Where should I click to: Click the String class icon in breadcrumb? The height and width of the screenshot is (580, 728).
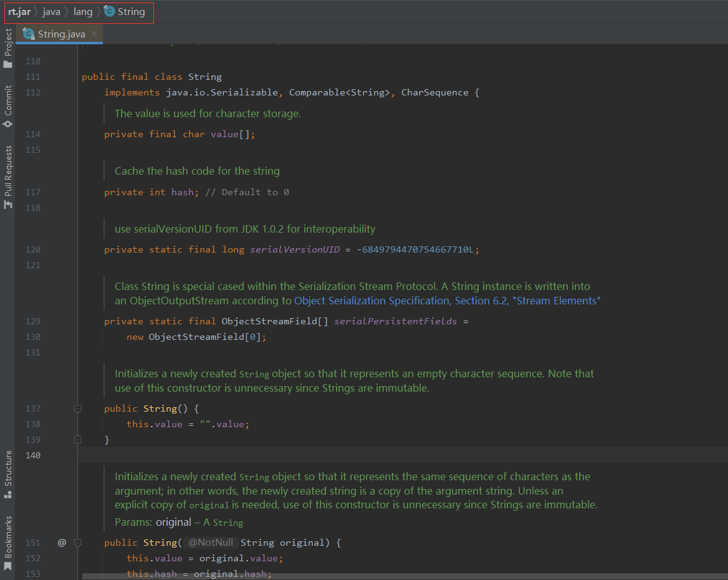coord(109,11)
